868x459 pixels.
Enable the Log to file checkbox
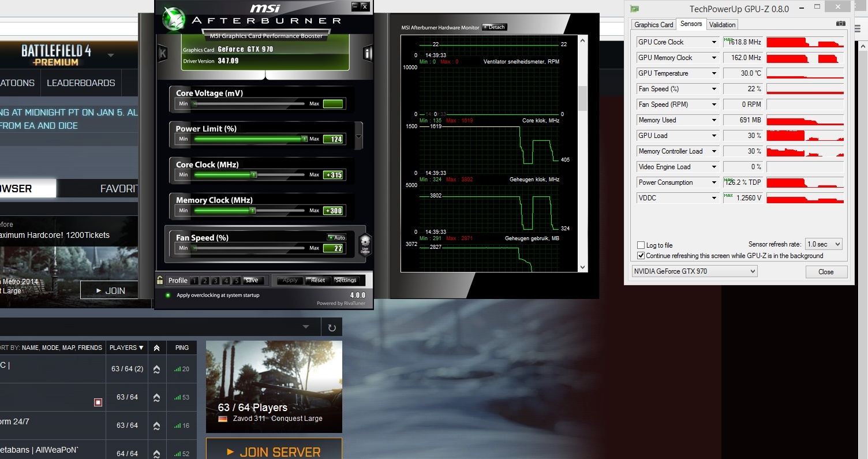[641, 245]
